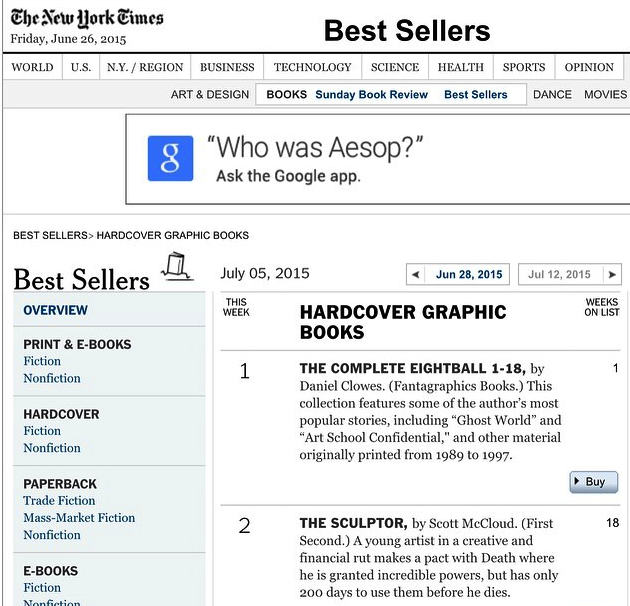The width and height of the screenshot is (630, 606).
Task: Open the Technology section tab
Action: click(313, 67)
